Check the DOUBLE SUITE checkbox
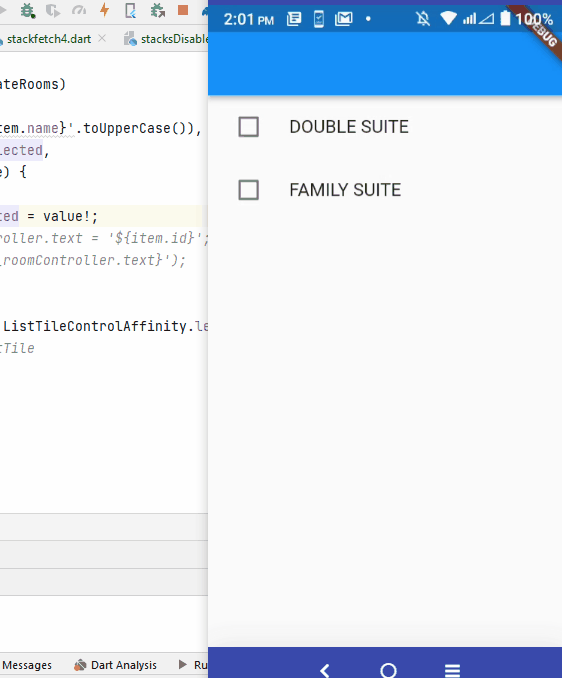 (x=249, y=127)
